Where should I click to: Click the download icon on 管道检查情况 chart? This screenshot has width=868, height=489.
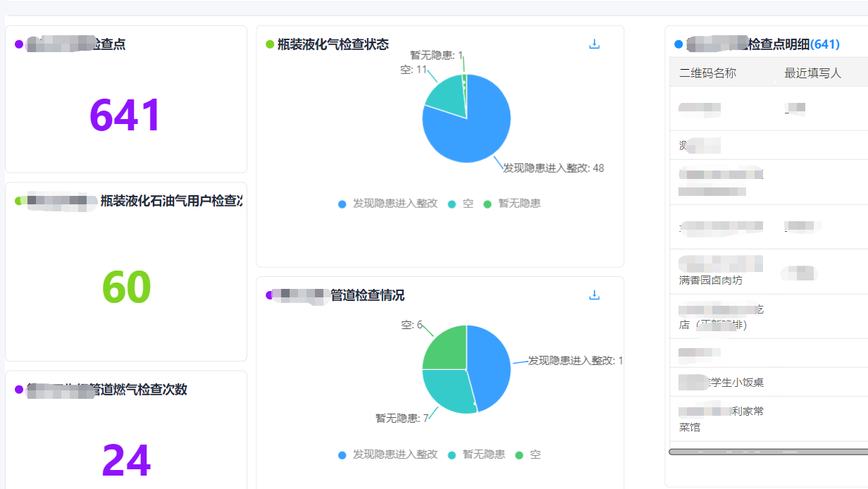595,295
